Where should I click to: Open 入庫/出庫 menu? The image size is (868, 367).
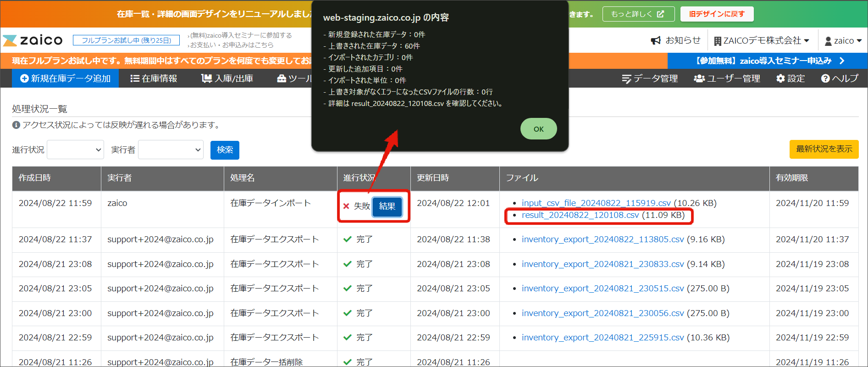click(227, 78)
